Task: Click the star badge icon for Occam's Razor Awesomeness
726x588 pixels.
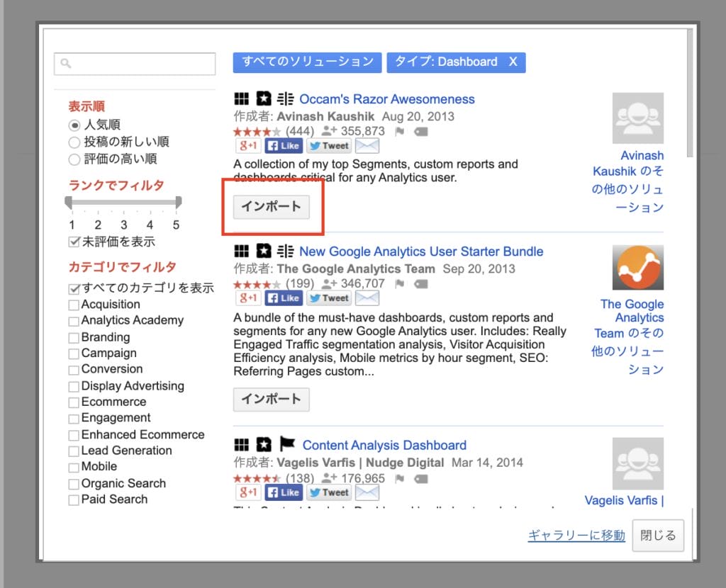Action: click(264, 98)
